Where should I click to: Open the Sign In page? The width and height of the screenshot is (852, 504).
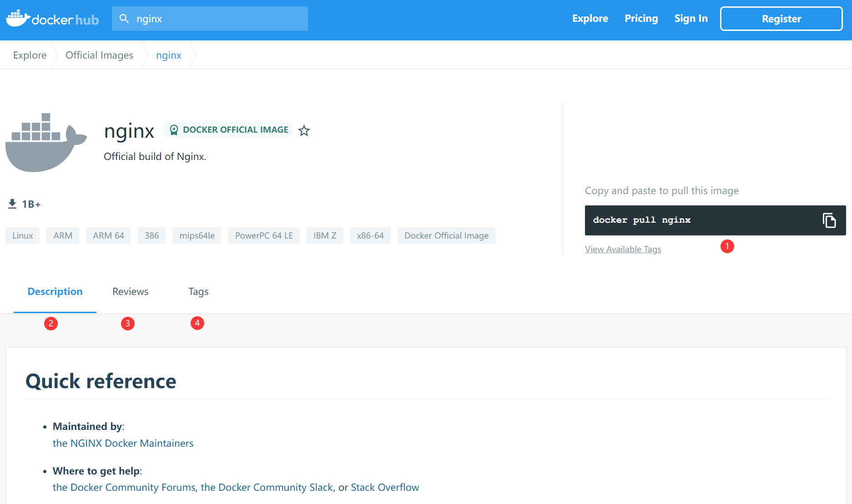[x=691, y=19]
